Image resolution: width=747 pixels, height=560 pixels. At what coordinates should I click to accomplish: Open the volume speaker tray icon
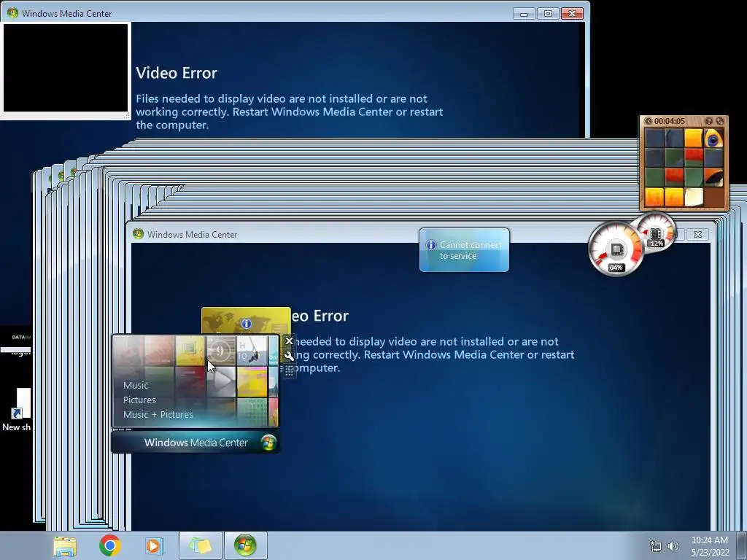click(673, 546)
